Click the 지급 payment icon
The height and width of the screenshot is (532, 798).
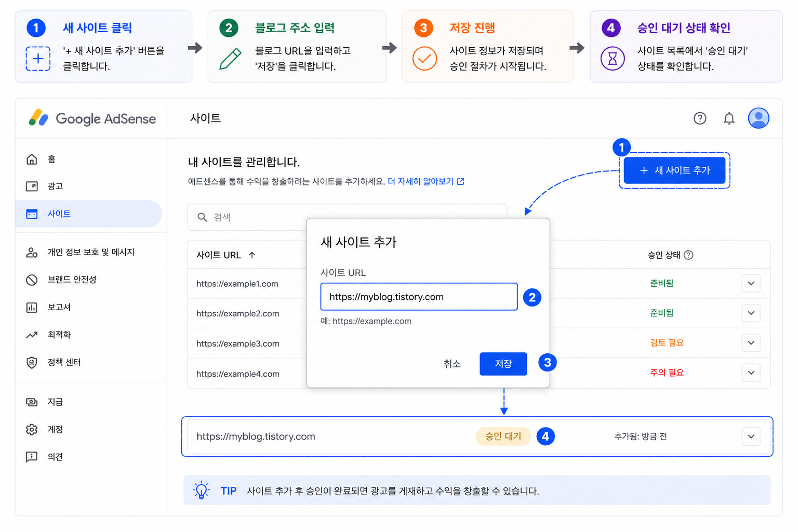tap(32, 402)
